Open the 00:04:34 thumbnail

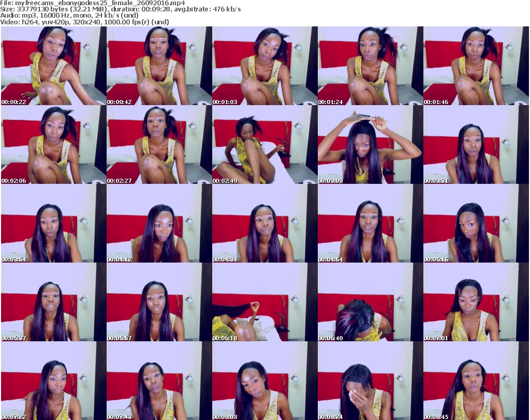coord(264,224)
